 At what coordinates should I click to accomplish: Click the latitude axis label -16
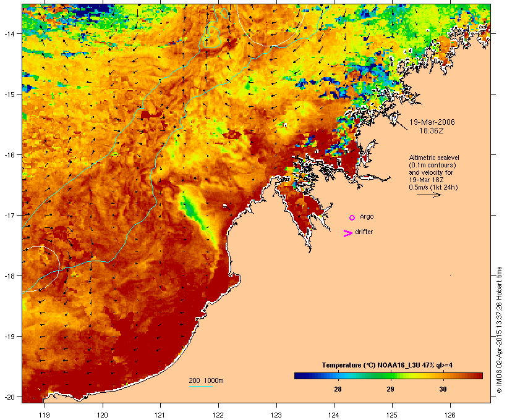[9, 155]
